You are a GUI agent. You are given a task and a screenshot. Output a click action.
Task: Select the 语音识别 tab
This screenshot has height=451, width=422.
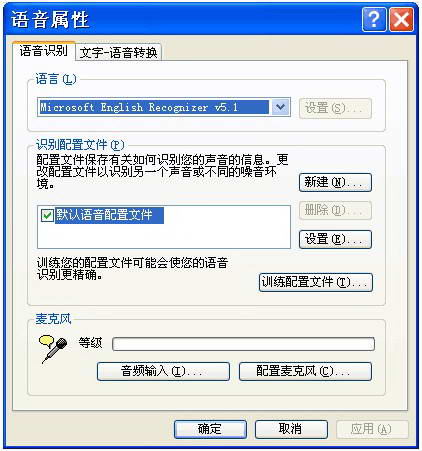[x=43, y=51]
